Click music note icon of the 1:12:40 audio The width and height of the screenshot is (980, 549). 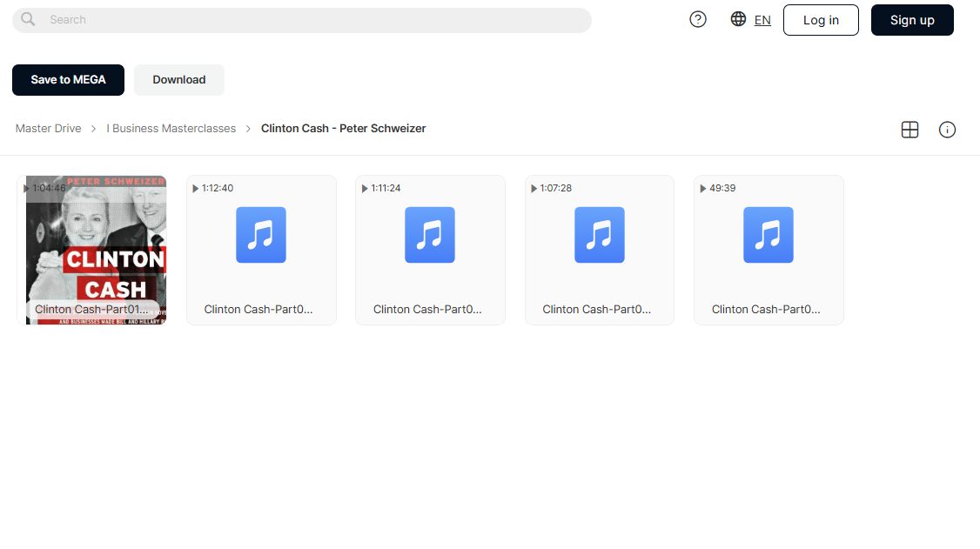[261, 235]
